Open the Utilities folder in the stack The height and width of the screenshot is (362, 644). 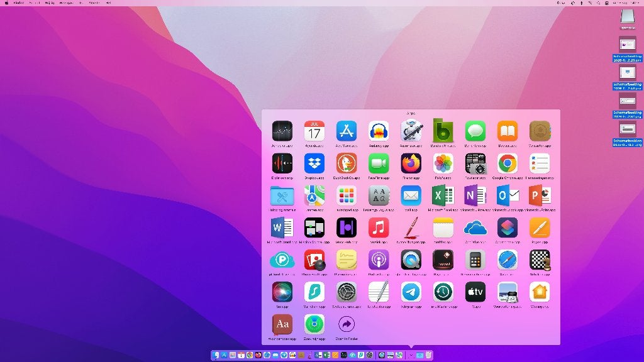(x=282, y=196)
